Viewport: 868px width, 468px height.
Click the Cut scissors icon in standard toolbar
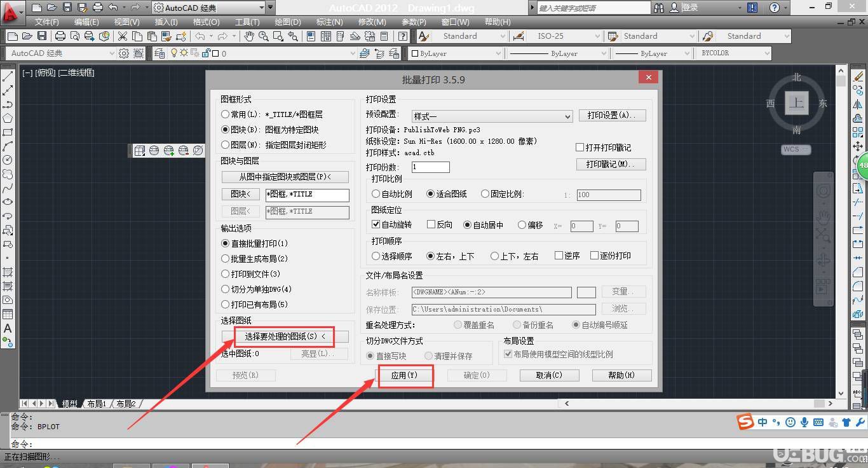(x=123, y=36)
